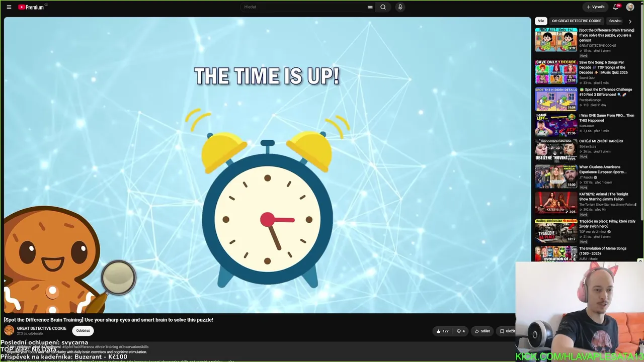
Task: Click the video title below the player
Action: [x=109, y=320]
